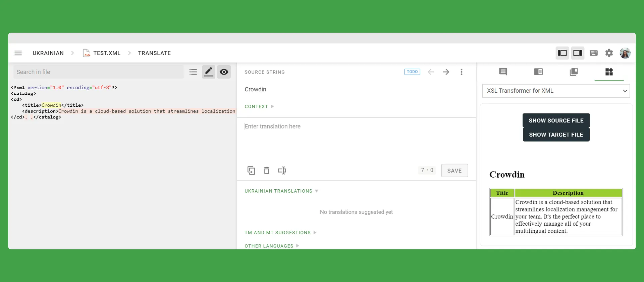Toggle the pencil edit mode
The width and height of the screenshot is (644, 282).
[x=209, y=72]
